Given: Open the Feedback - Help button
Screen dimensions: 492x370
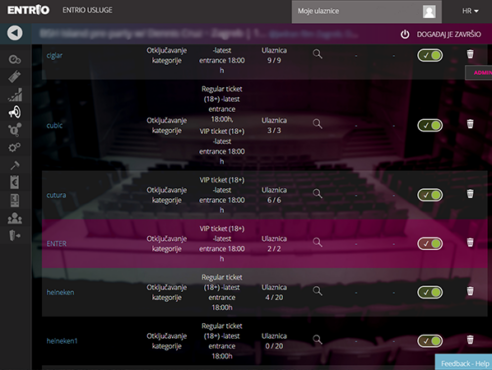Looking at the screenshot, I should coord(464,363).
